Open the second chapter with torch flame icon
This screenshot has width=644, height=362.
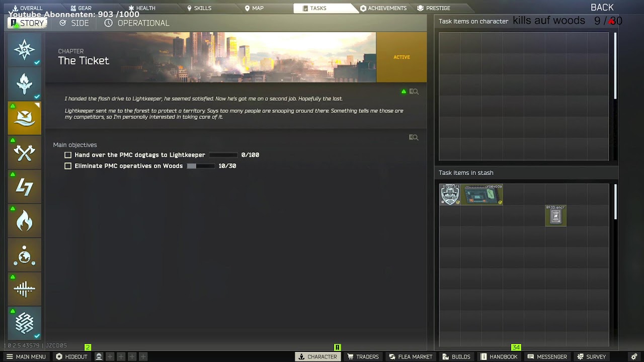(x=24, y=84)
